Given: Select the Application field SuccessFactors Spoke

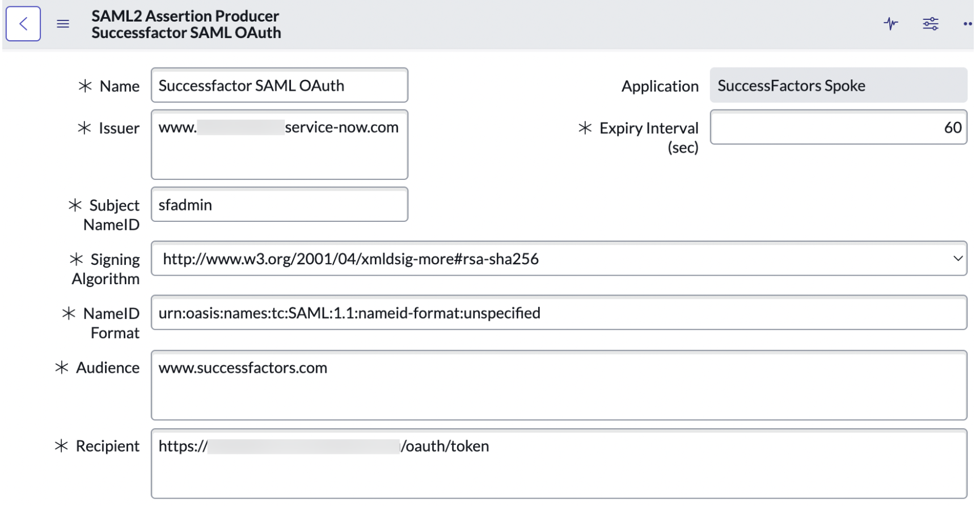Looking at the screenshot, I should point(839,85).
